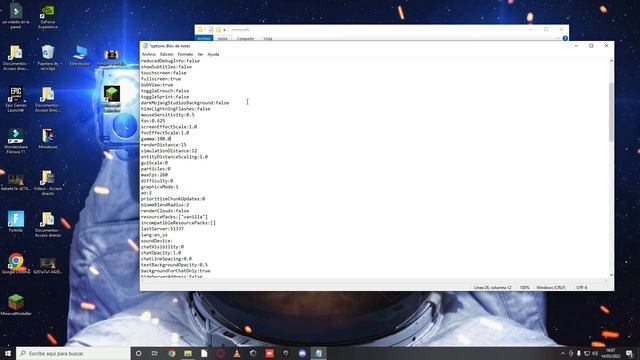Open File Explorer from the taskbar
This screenshot has width=640, height=360.
(x=188, y=353)
